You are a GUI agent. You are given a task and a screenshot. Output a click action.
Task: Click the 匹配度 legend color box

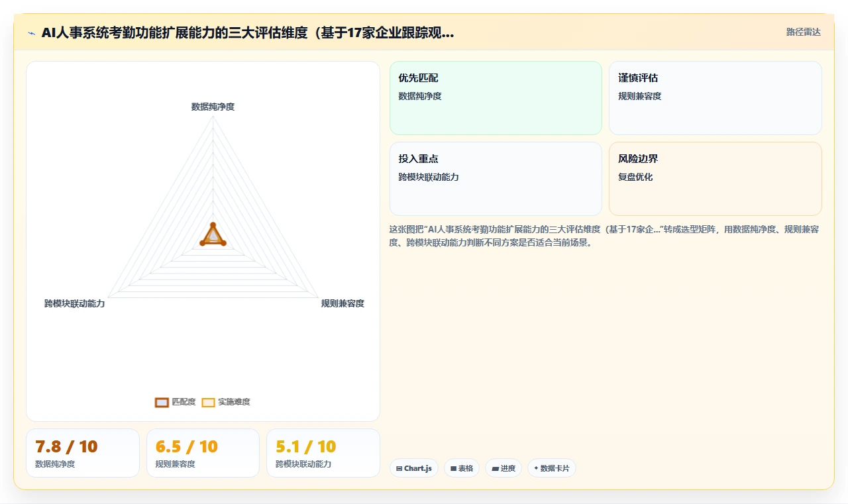tap(162, 402)
